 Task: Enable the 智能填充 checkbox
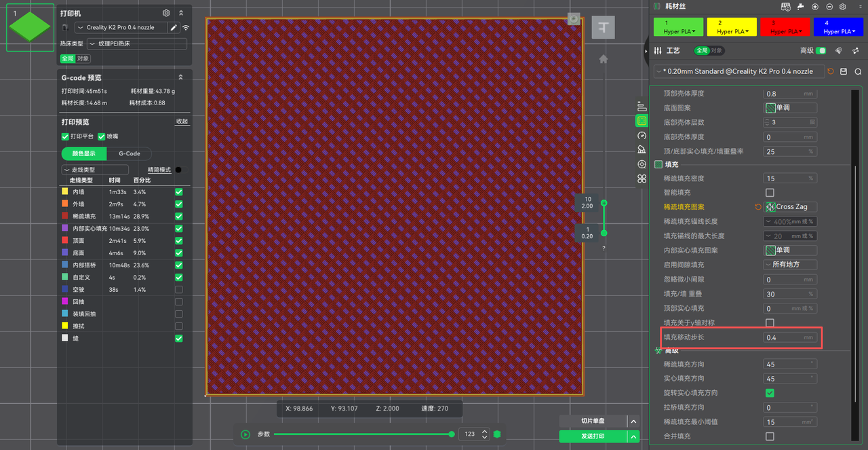pos(770,193)
